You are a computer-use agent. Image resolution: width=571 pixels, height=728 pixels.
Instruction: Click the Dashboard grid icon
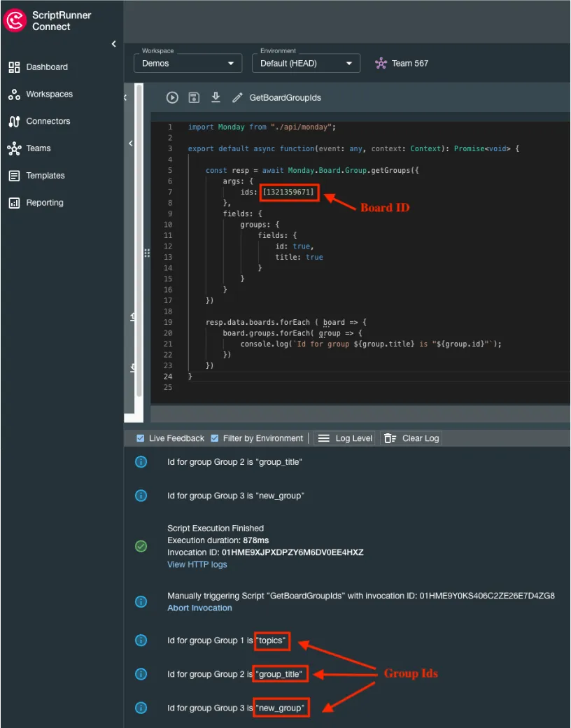[x=15, y=67]
